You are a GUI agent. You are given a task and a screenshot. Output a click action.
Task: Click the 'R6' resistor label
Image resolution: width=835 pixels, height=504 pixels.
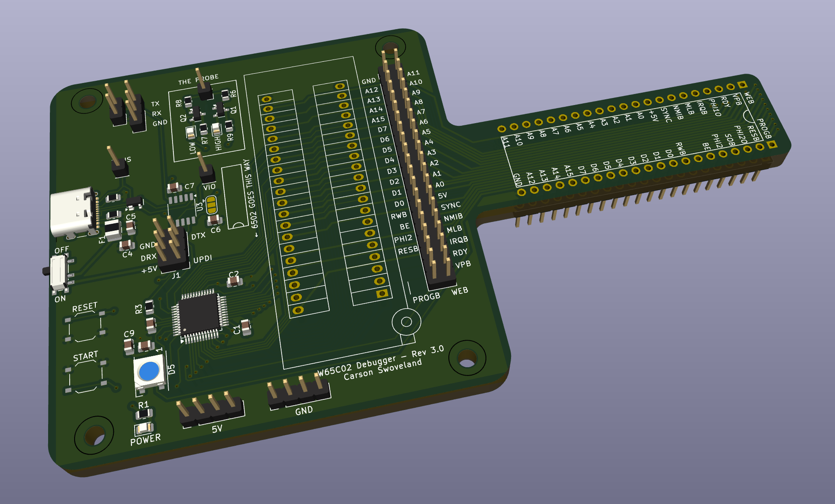[x=233, y=93]
